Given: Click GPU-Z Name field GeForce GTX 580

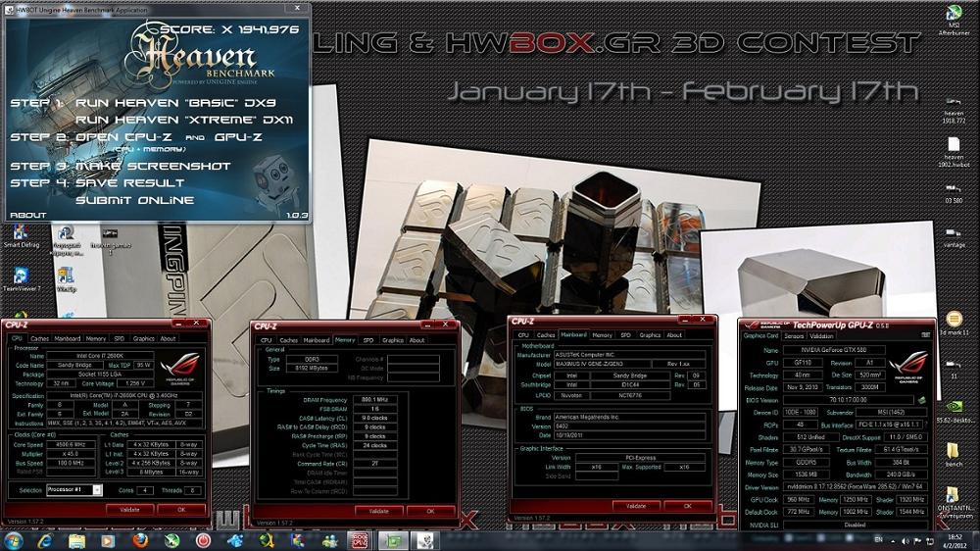Looking at the screenshot, I should 834,350.
